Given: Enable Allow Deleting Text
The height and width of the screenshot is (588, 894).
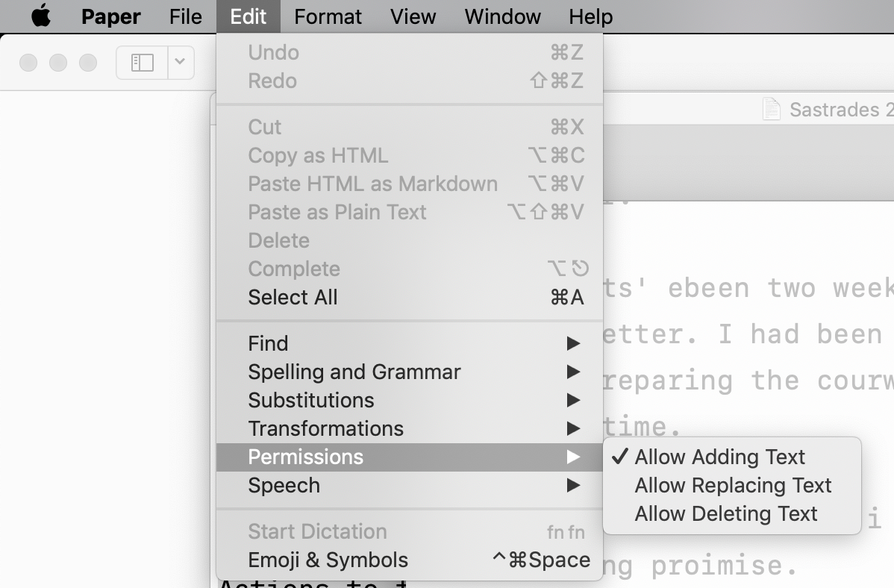Looking at the screenshot, I should (731, 514).
